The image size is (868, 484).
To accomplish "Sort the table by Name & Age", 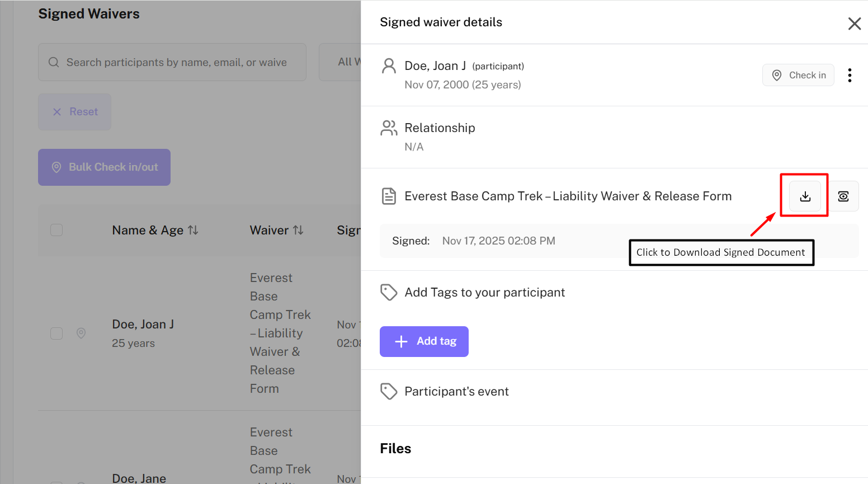I will pos(193,230).
